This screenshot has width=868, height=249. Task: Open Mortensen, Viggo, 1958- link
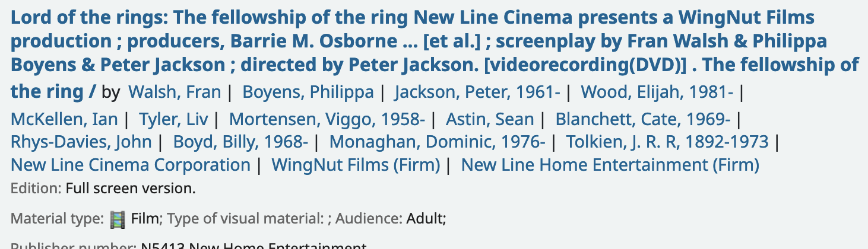point(327,119)
